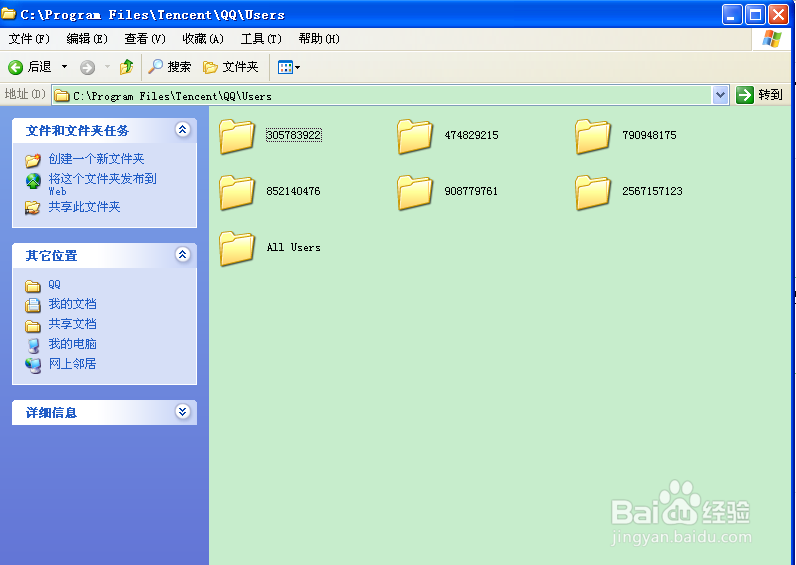Click the 转到 button label
Viewport: 796px width, 565px height.
coord(770,95)
